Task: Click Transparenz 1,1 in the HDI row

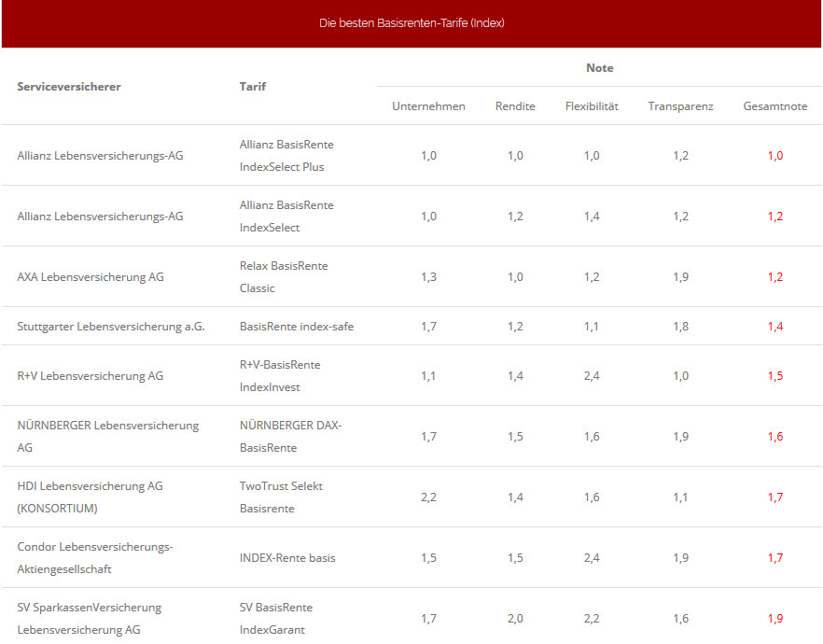Action: coord(680,497)
